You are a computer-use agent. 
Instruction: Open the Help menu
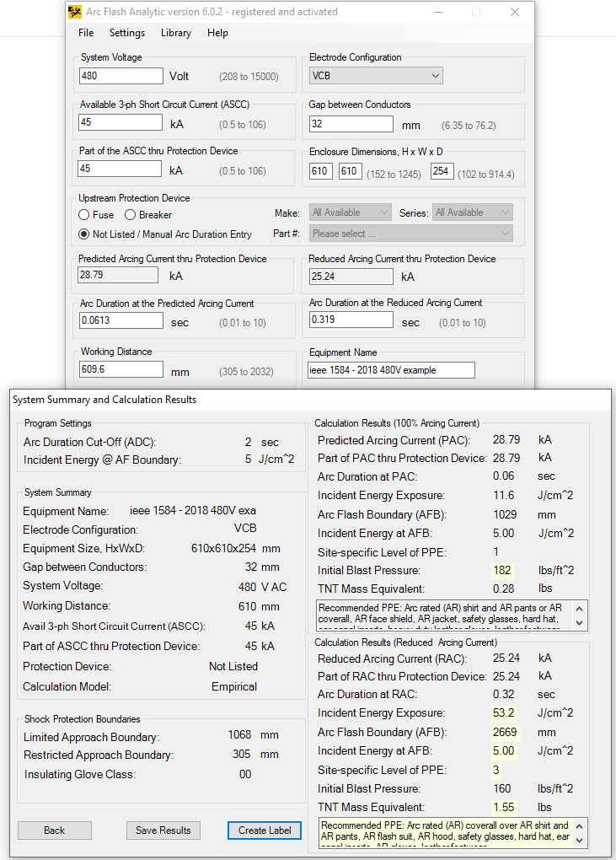[x=217, y=33]
